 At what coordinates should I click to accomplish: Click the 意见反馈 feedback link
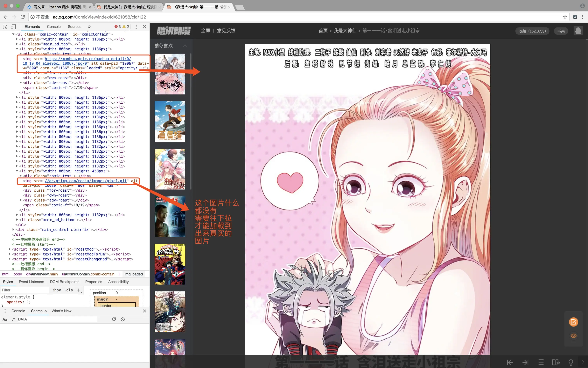pyautogui.click(x=226, y=31)
